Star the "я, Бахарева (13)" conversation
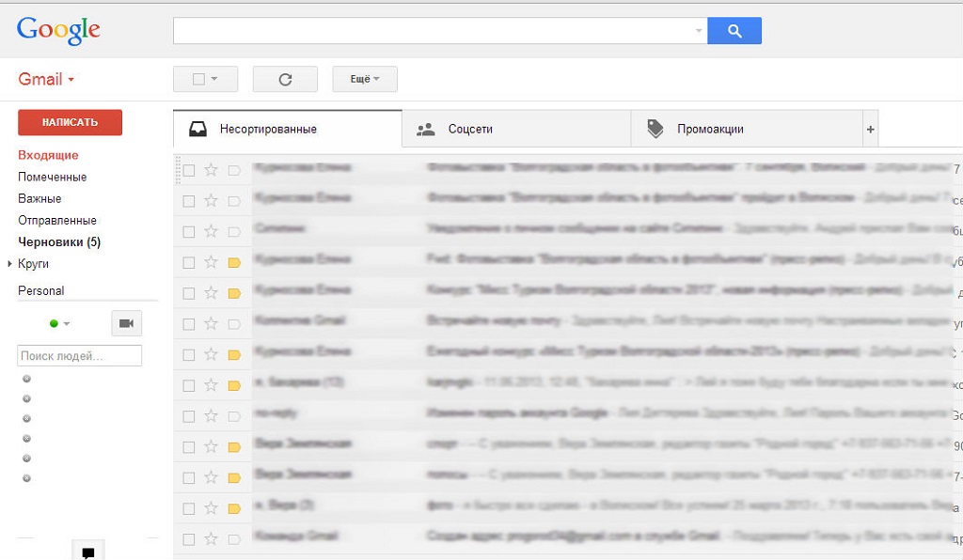This screenshot has height=560, width=963. [x=211, y=385]
